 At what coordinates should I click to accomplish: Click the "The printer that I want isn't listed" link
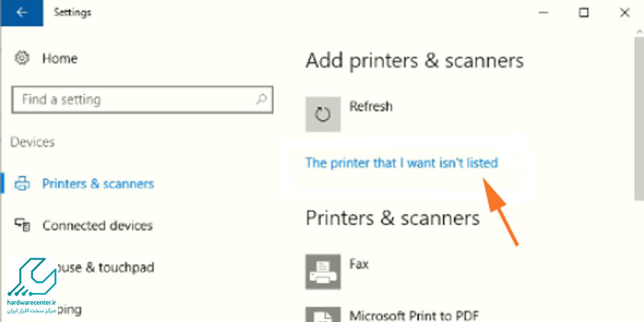[x=402, y=163]
